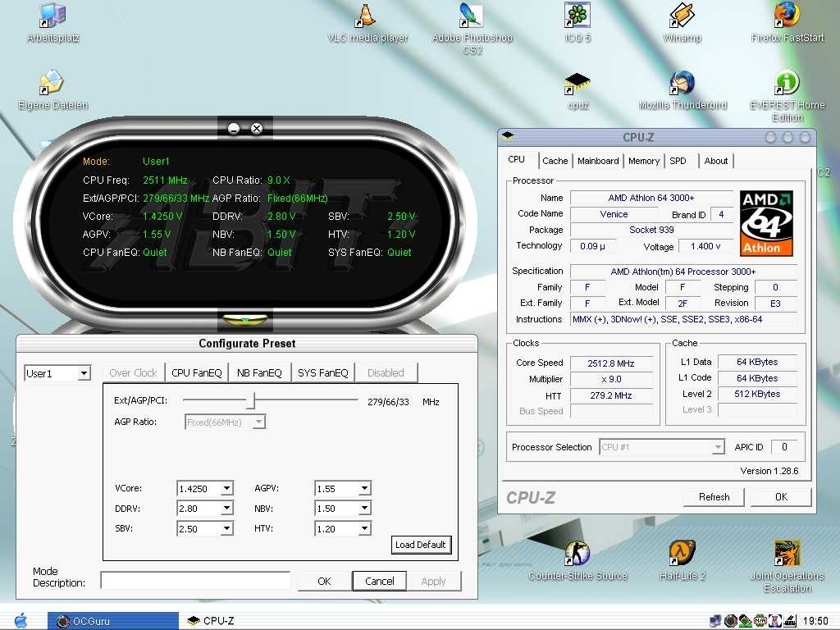Select the Disabled tab in Configurate Preset
Image resolution: width=840 pixels, height=630 pixels.
(386, 373)
